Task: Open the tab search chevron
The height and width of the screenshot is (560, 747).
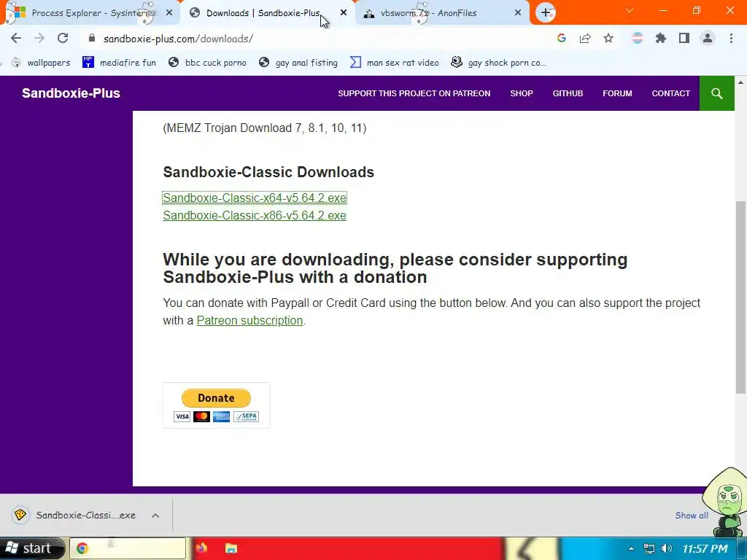Action: [630, 10]
